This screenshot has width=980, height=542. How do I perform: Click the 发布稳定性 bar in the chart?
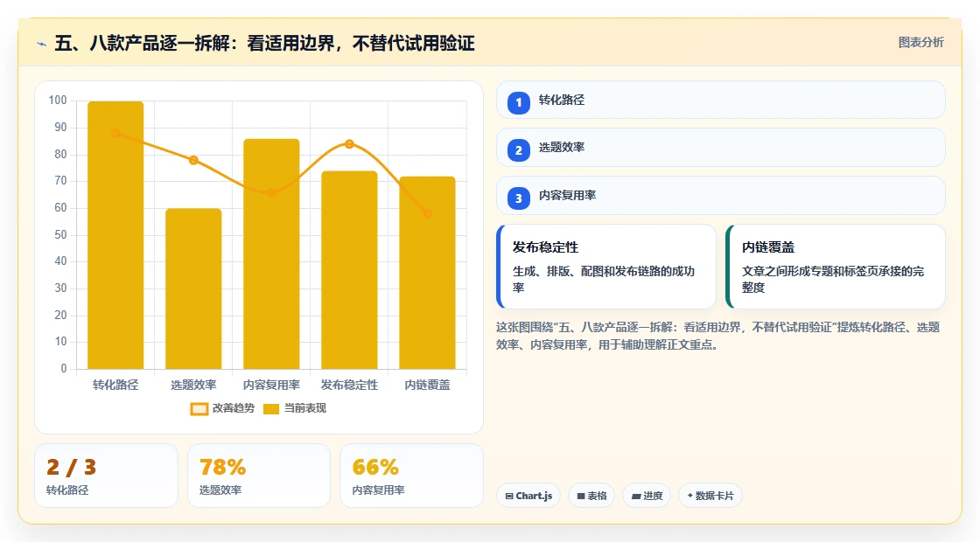click(x=349, y=270)
